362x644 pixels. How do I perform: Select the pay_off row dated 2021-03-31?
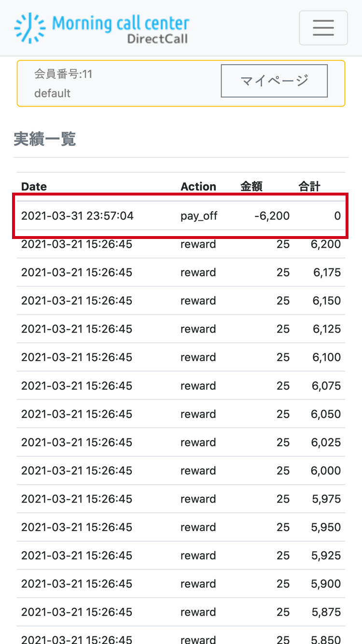(x=181, y=216)
